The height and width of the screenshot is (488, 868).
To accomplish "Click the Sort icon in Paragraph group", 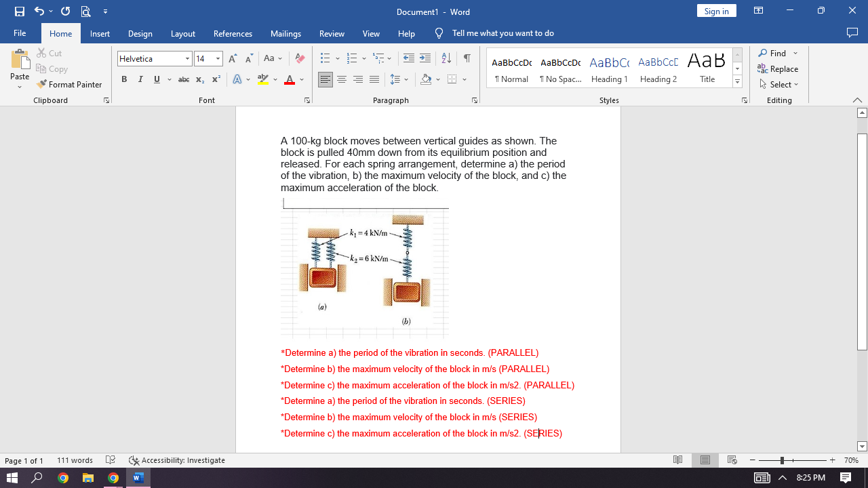I will pyautogui.click(x=446, y=59).
